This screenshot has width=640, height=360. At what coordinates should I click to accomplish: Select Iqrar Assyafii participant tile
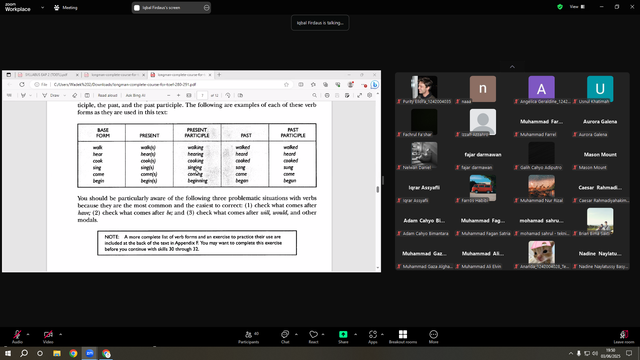[424, 189]
